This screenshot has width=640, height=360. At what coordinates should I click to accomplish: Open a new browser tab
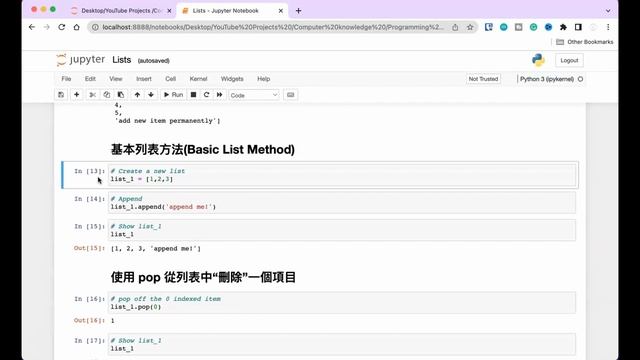click(298, 11)
